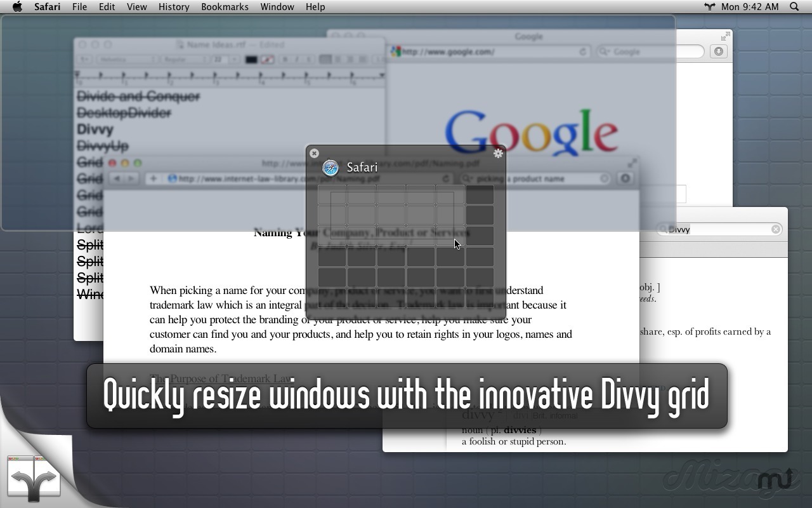Open the Regular typeface dropdown in TextEdit

(185, 60)
